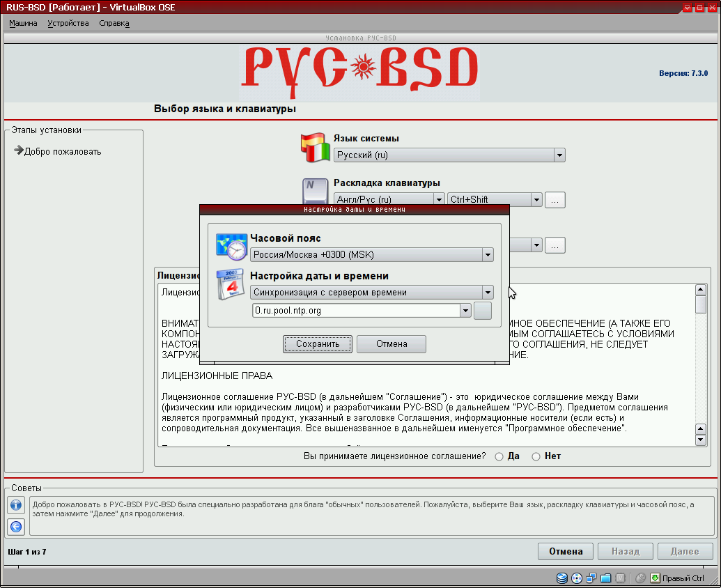Viewport: 721px width, 588px height.
Task: Click the Далее button
Action: (685, 551)
